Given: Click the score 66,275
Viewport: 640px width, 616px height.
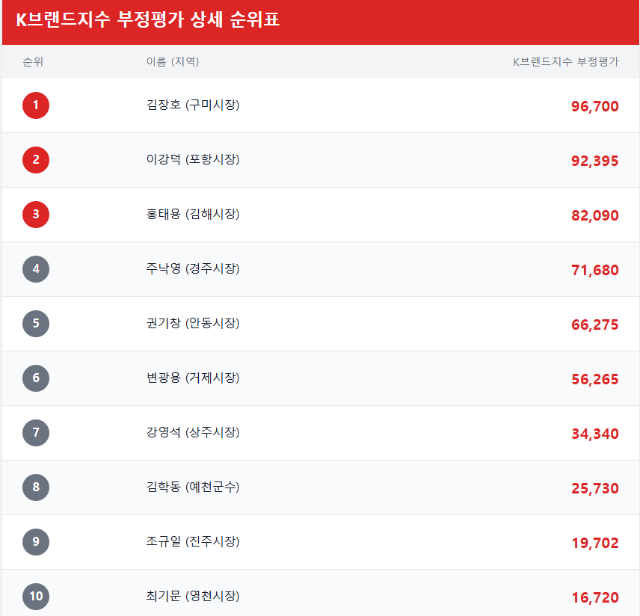Looking at the screenshot, I should (x=595, y=325).
